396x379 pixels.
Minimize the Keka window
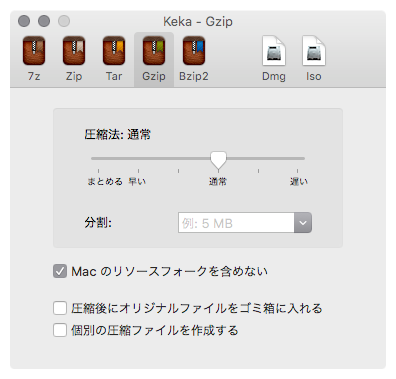coord(44,21)
